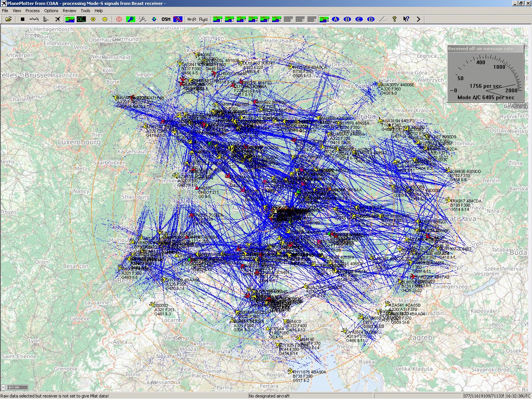
Task: Stop processing with the black square button
Action: pos(22,19)
